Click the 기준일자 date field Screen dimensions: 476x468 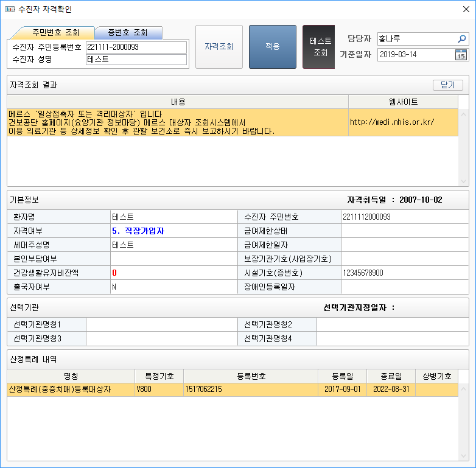point(415,55)
